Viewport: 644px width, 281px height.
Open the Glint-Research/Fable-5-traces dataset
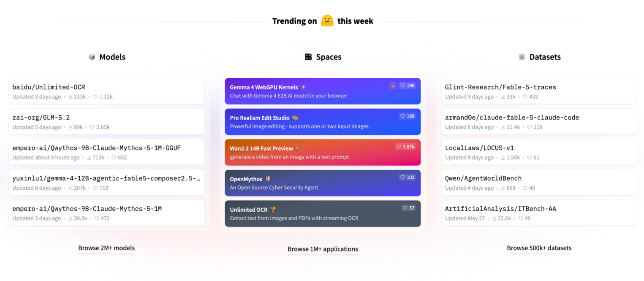539,91
